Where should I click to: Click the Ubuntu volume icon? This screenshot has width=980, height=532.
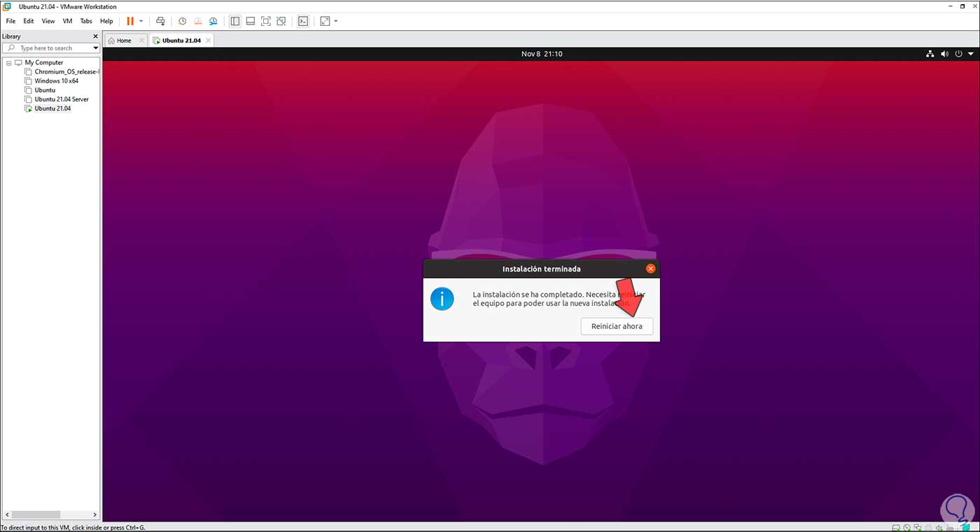coord(944,54)
